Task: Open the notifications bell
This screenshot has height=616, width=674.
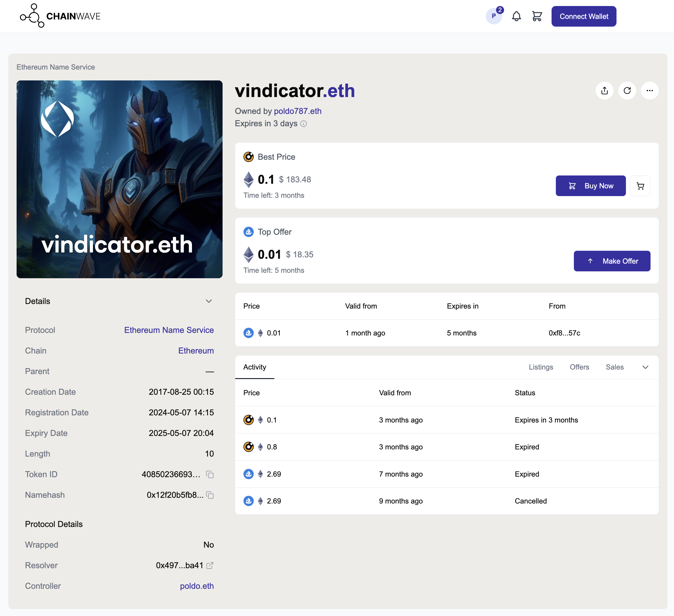Action: click(516, 16)
